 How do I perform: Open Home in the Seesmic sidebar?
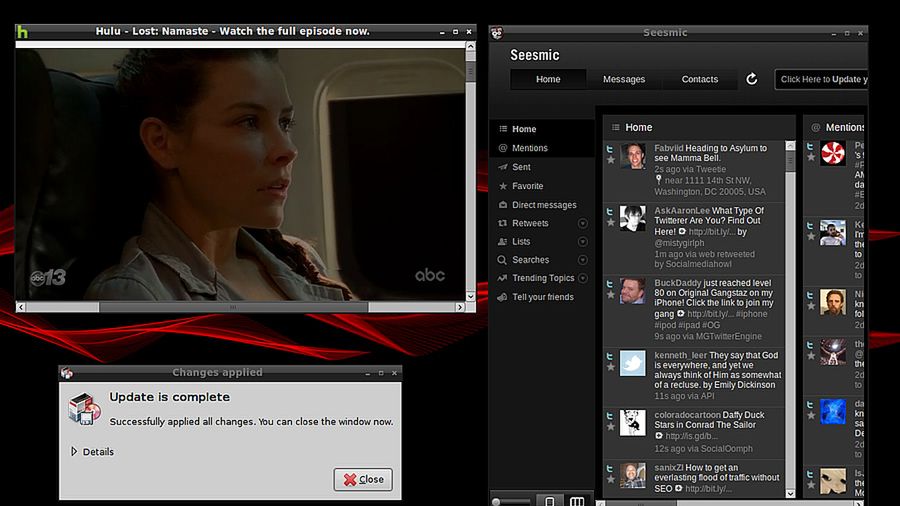tap(542, 129)
